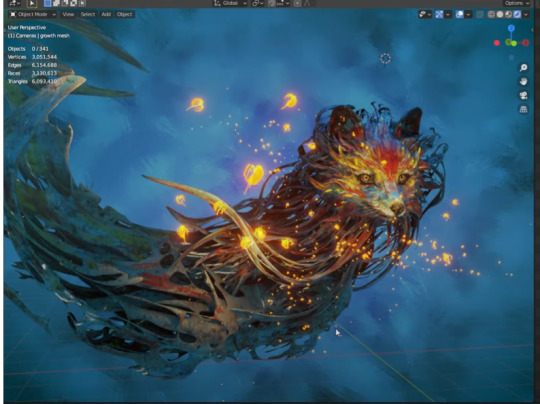Toggle snapping magnet icon
540x404 pixels.
[x=271, y=3]
